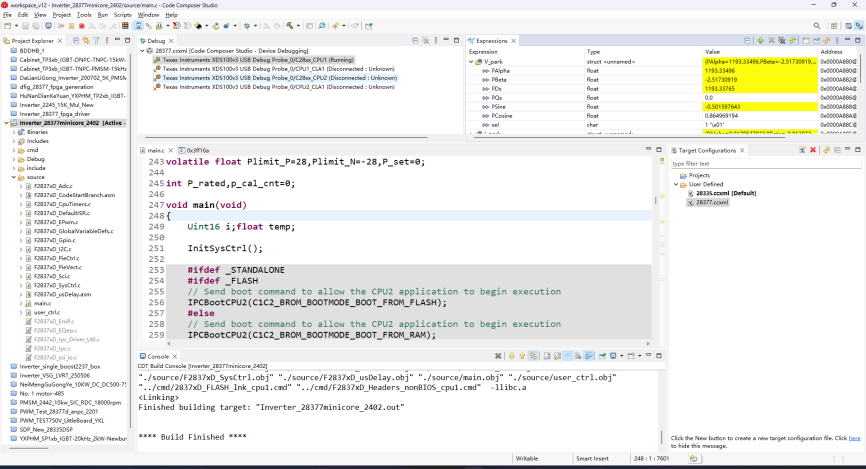Collapse the source folder in the project tree
The width and height of the screenshot is (866, 469).
click(x=14, y=177)
